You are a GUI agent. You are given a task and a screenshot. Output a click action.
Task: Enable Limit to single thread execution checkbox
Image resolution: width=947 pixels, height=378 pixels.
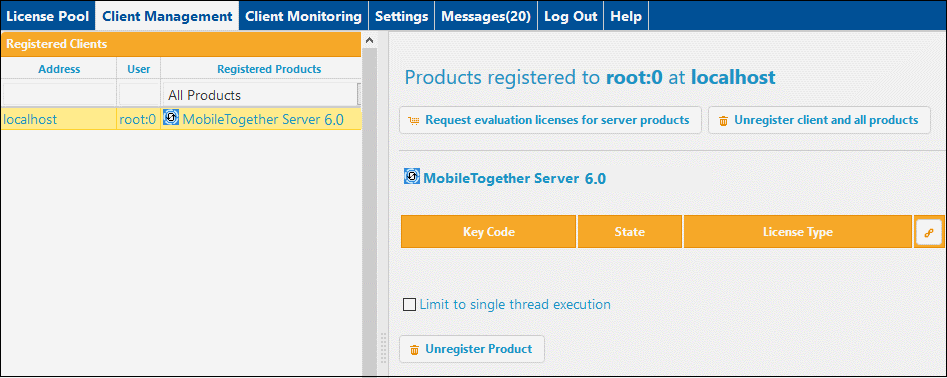[409, 304]
